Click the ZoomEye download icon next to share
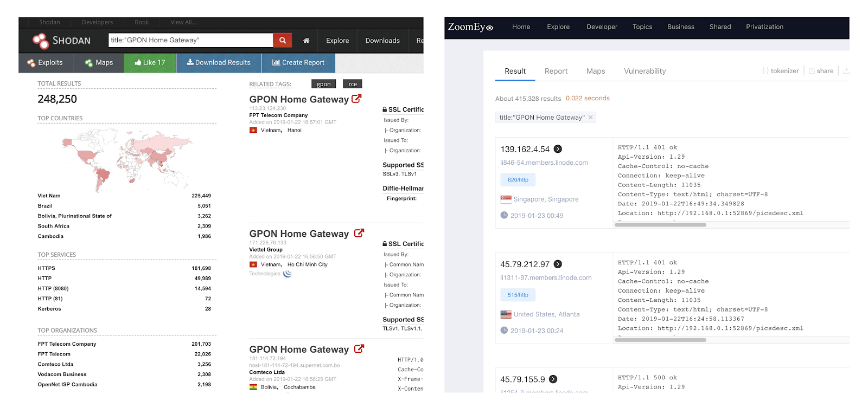Image resolution: width=868 pixels, height=414 pixels. (x=846, y=70)
